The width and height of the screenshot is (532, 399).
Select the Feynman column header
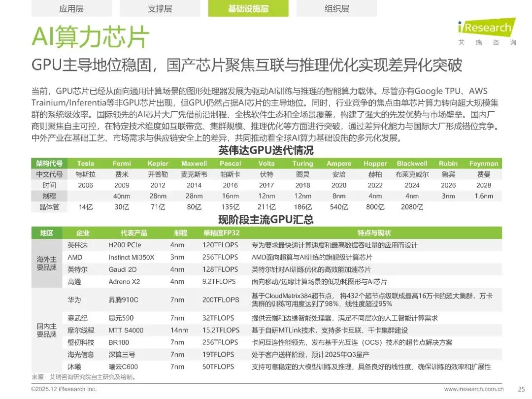pyautogui.click(x=484, y=163)
